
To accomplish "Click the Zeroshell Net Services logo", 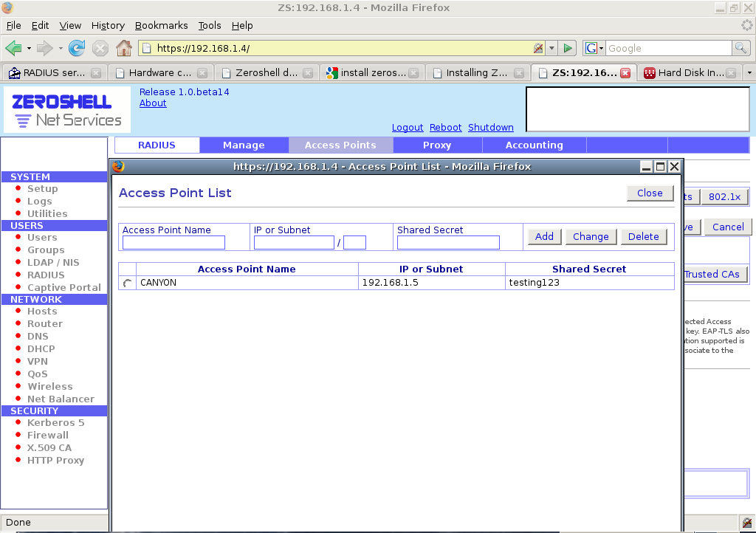I will pyautogui.click(x=67, y=110).
